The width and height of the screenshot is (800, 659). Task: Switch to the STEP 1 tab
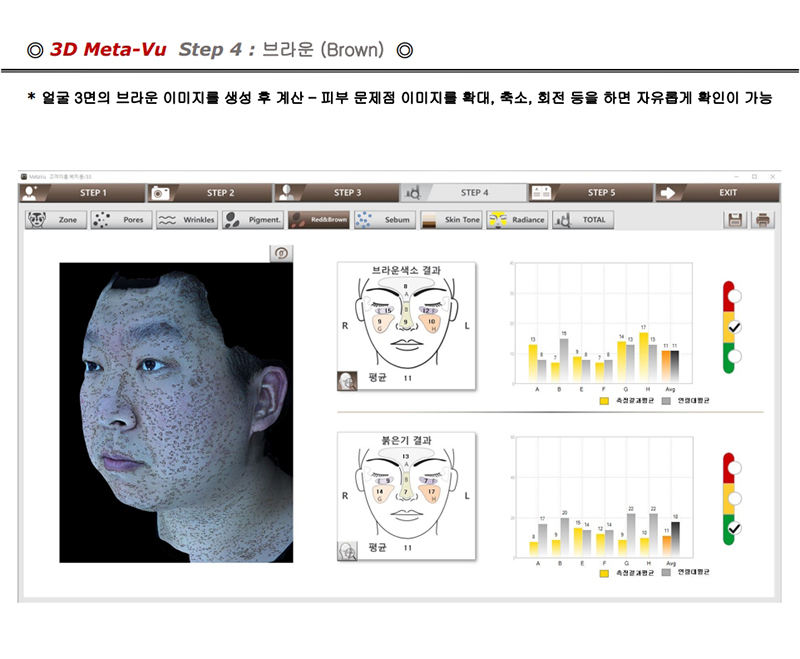click(x=84, y=192)
